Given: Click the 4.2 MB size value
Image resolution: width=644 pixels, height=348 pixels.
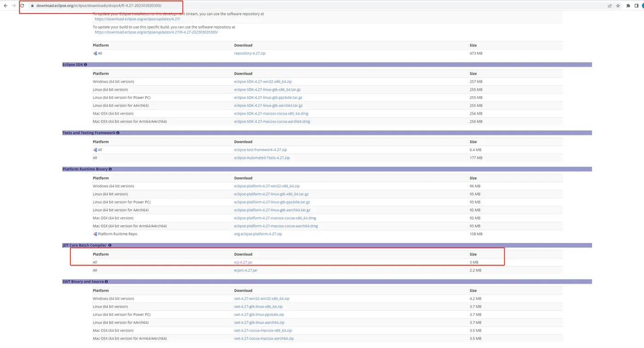Looking at the screenshot, I should (475, 299).
